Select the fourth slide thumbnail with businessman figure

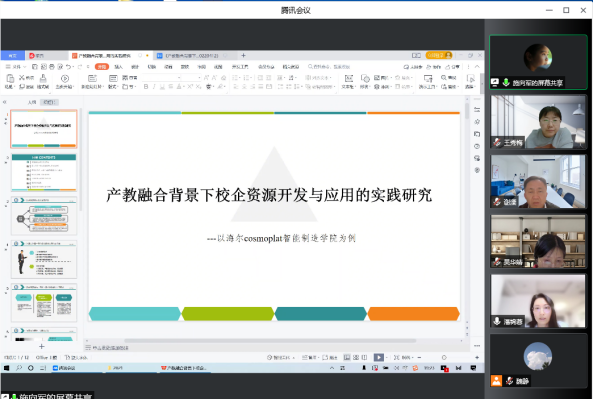(44, 259)
